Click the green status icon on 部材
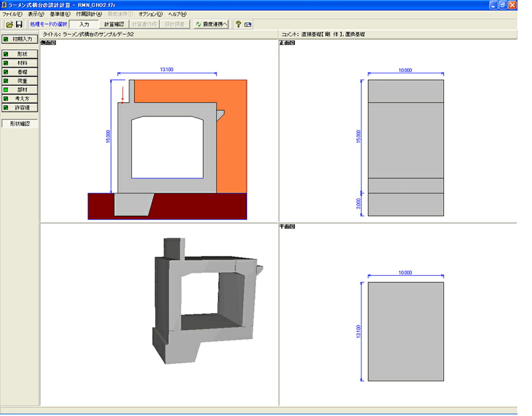The width and height of the screenshot is (532, 416). (6, 89)
